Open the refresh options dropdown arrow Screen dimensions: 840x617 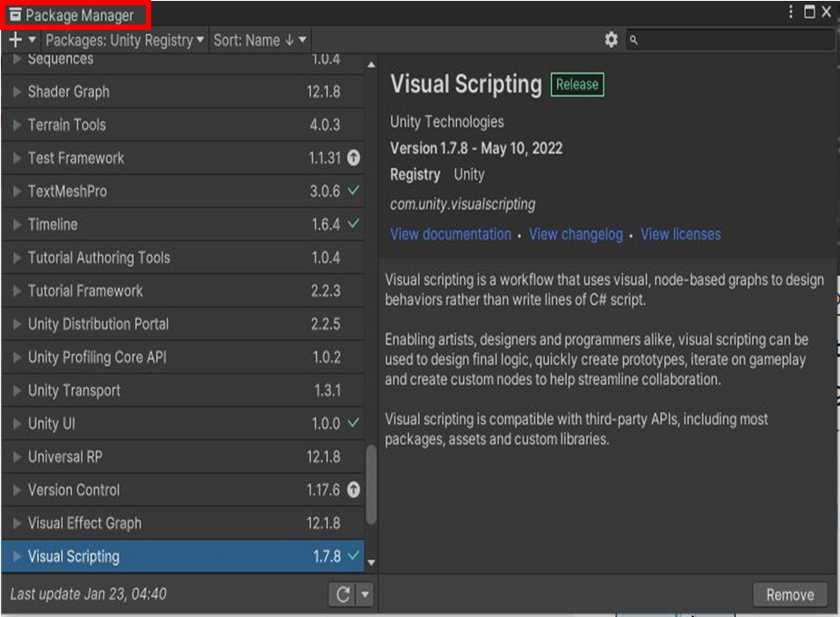click(365, 594)
